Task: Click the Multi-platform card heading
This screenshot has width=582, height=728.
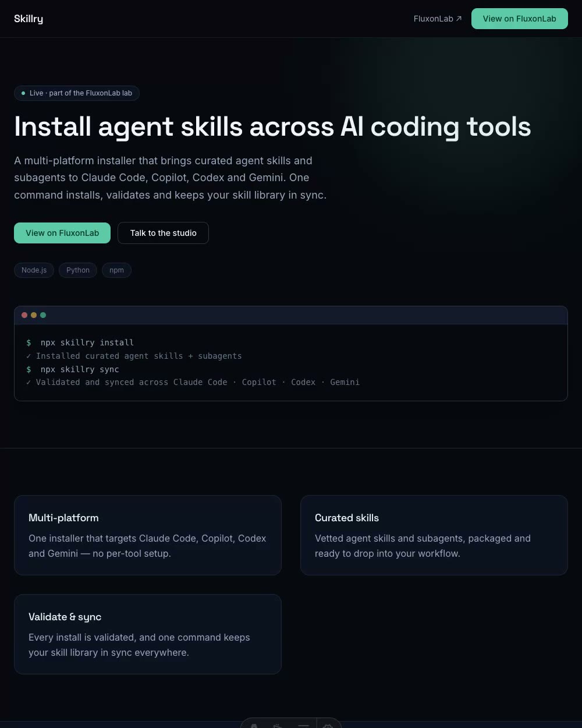Action: (x=63, y=518)
